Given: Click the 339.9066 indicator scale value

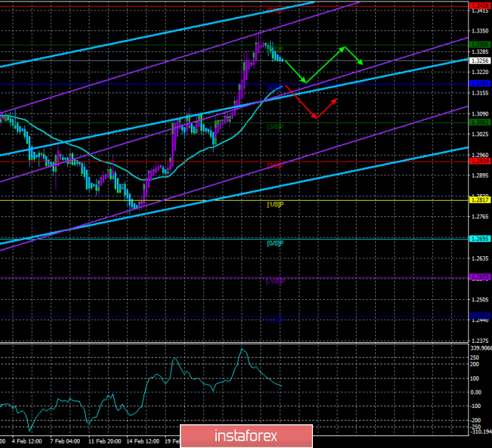Looking at the screenshot, I should coord(481,348).
